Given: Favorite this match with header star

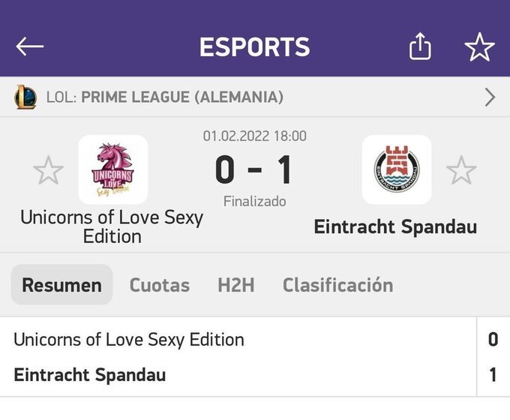Looking at the screenshot, I should (480, 46).
